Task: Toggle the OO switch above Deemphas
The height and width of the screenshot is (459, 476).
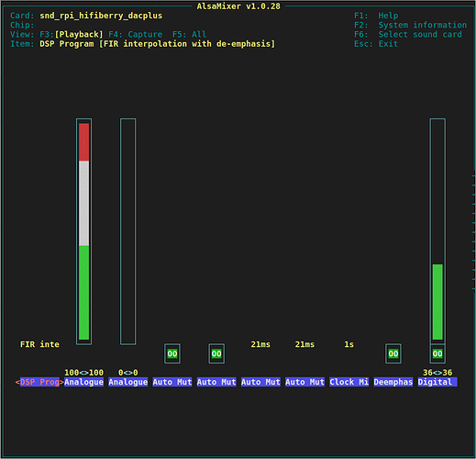Action: 393,353
